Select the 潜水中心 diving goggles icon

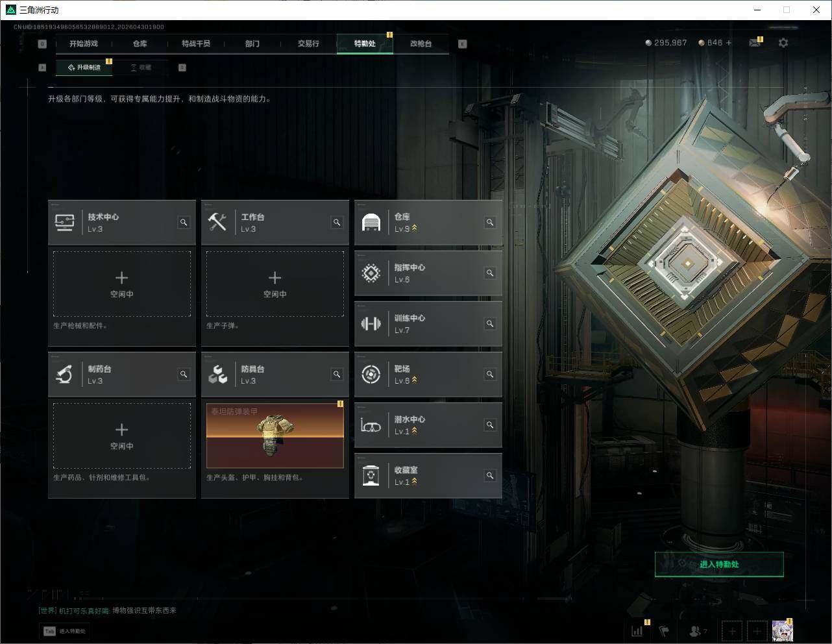point(371,426)
